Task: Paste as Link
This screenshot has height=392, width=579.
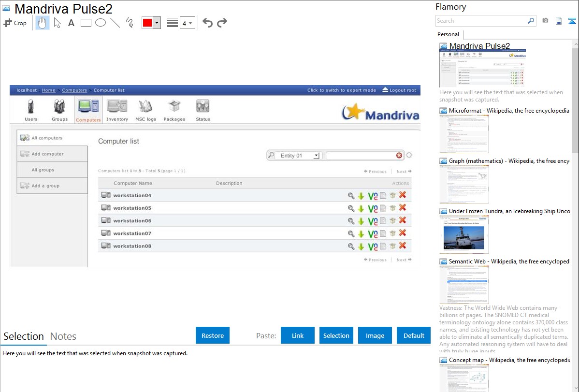Action: (x=298, y=335)
